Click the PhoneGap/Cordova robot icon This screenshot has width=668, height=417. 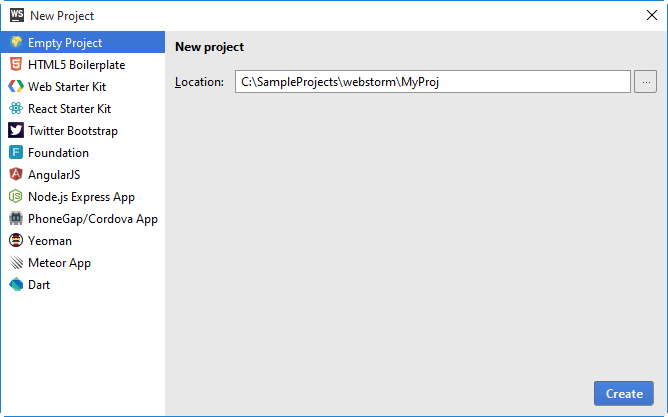pos(16,219)
